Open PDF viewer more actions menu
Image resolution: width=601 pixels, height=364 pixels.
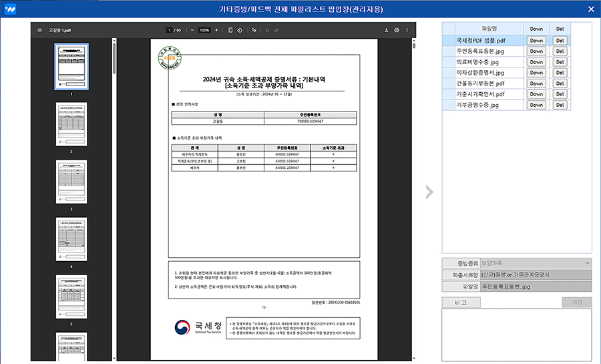(x=407, y=30)
